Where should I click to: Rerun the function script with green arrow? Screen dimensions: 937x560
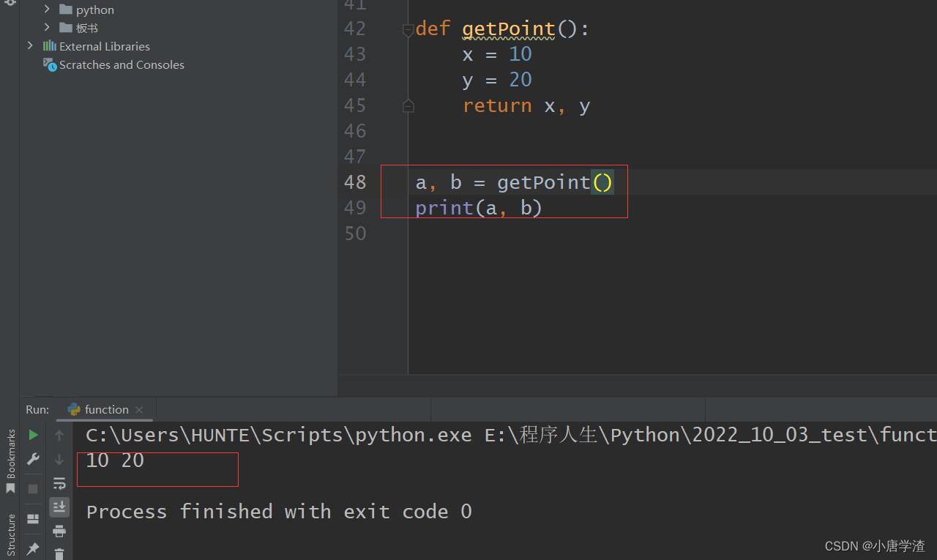coord(33,436)
